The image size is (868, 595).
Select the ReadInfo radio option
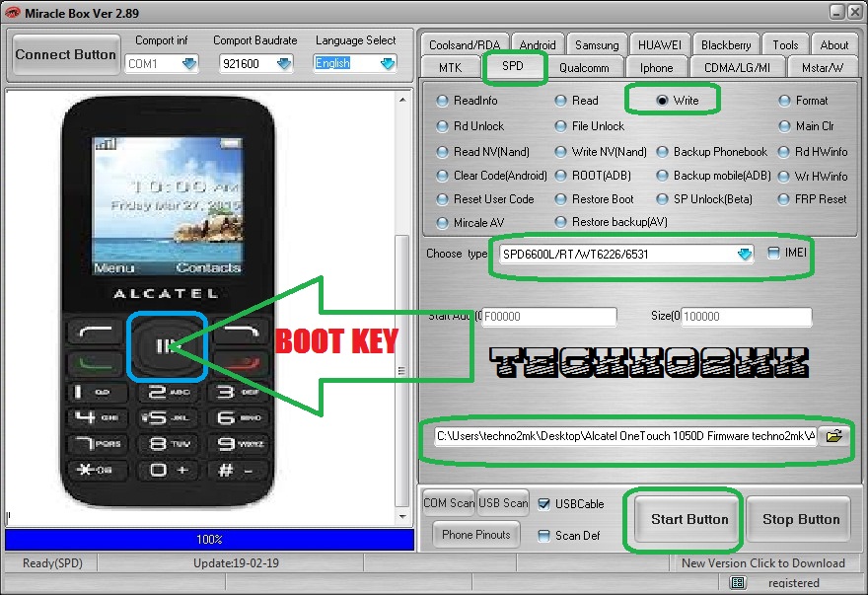point(443,101)
